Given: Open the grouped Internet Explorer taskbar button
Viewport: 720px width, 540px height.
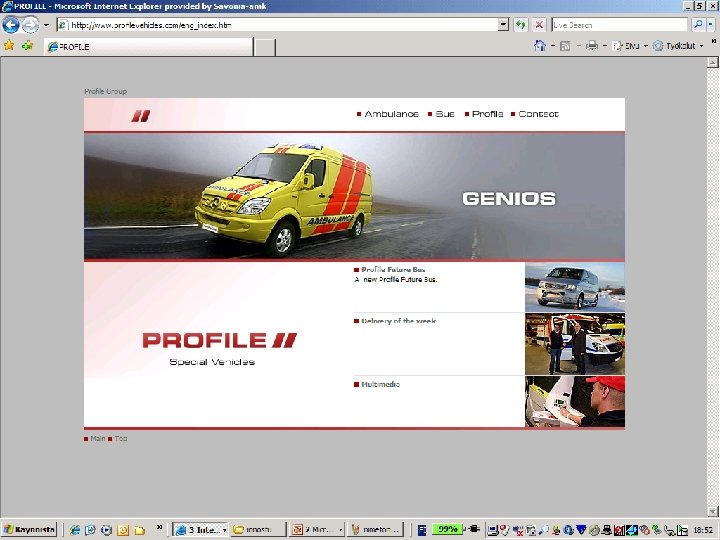Looking at the screenshot, I should tap(200, 529).
